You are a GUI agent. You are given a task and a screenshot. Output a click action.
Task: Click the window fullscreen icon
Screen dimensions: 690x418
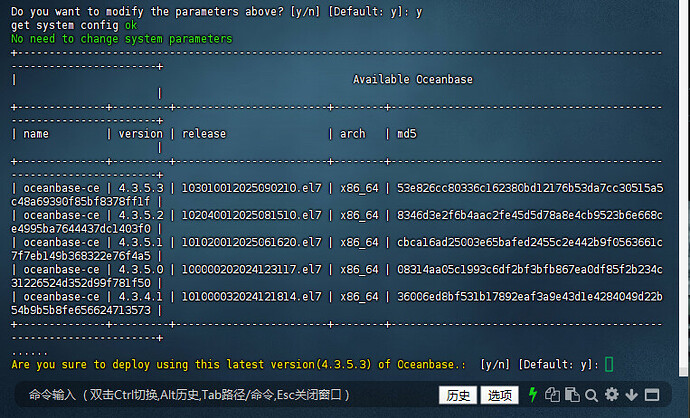[652, 395]
